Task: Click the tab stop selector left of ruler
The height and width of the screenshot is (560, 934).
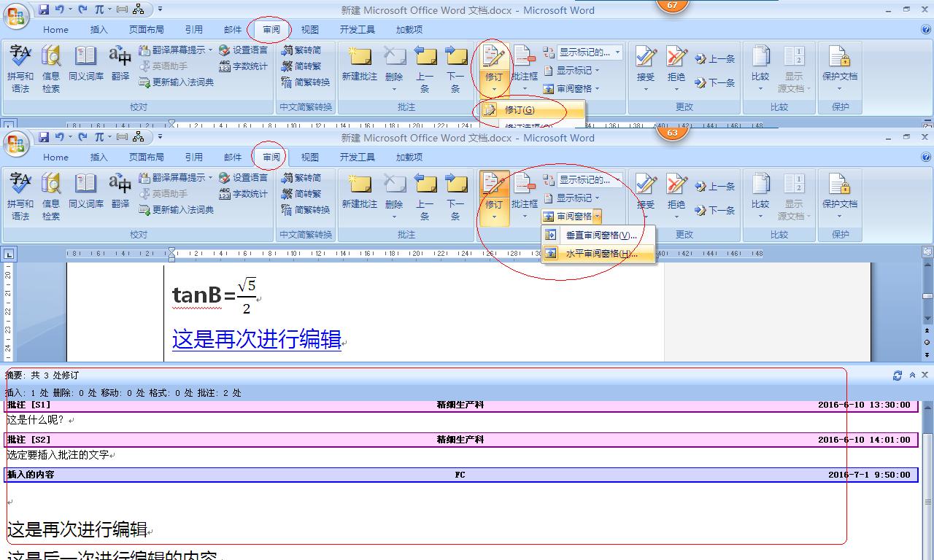Action: click(x=9, y=254)
